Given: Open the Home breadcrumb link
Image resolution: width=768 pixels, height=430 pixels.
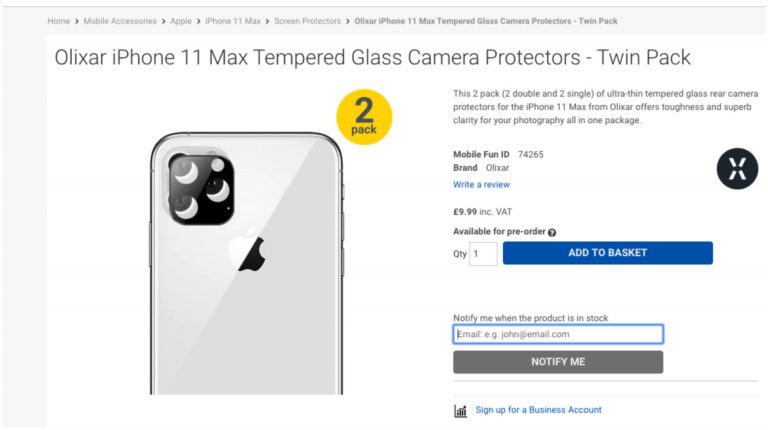Looking at the screenshot, I should 58,21.
